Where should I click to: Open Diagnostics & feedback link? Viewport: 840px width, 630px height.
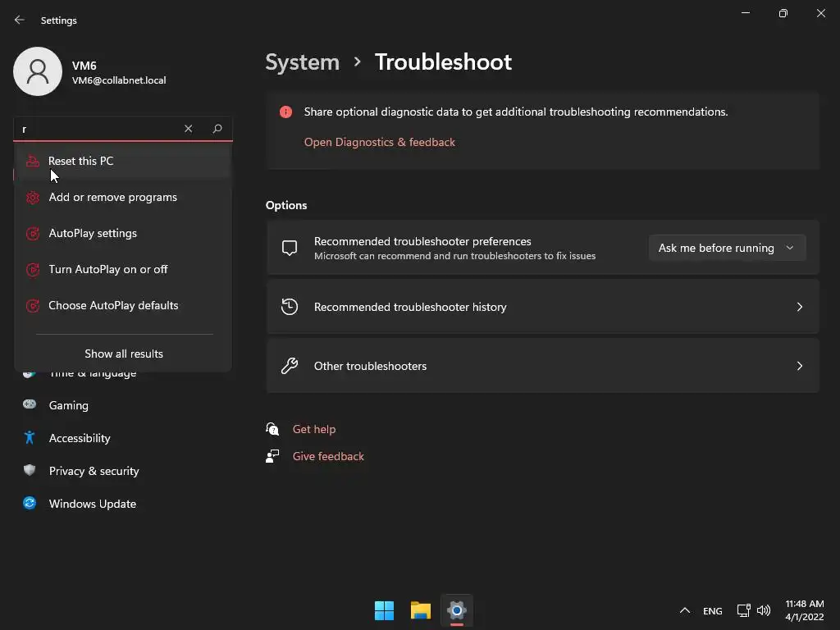pos(379,142)
